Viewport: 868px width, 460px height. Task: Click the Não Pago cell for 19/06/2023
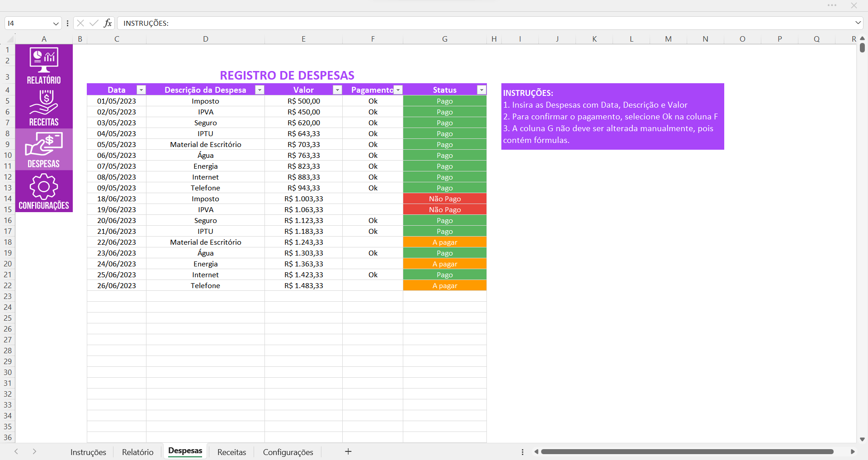coord(445,209)
